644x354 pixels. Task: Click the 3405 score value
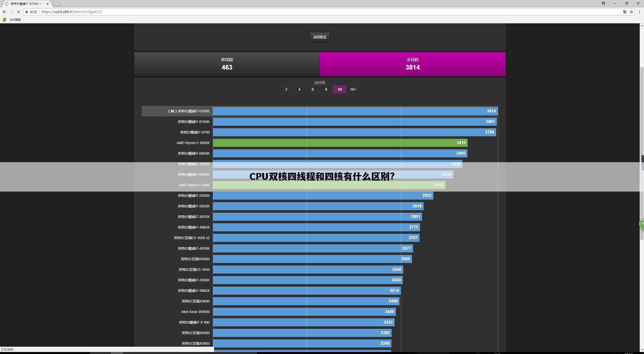(x=461, y=153)
